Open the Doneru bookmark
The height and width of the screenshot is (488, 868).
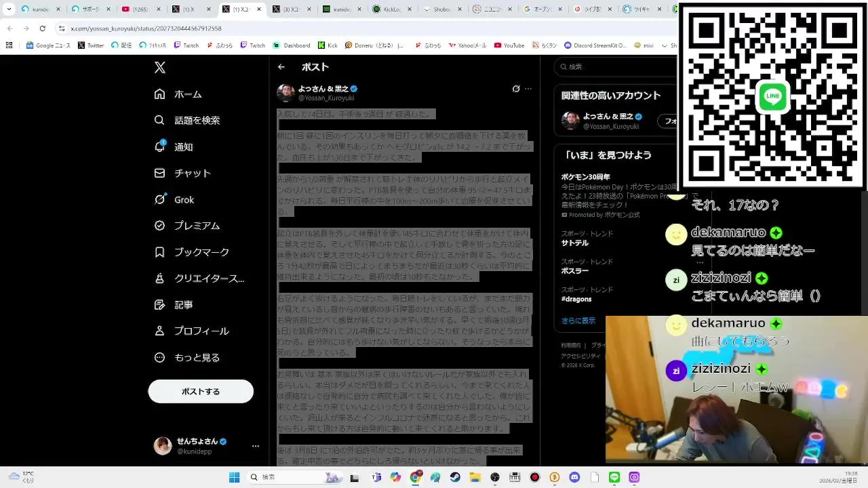[374, 45]
